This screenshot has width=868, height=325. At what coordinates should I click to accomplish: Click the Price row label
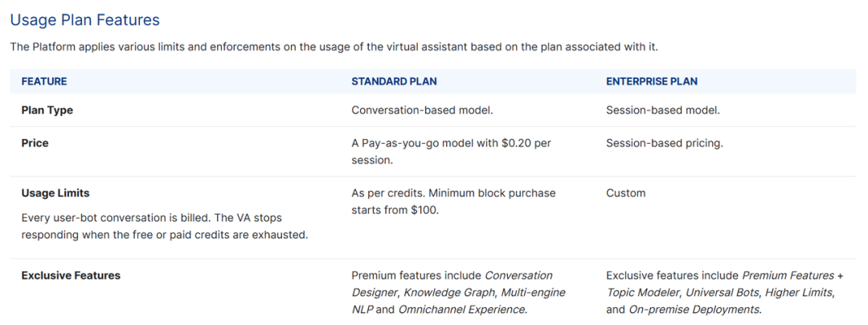point(35,143)
